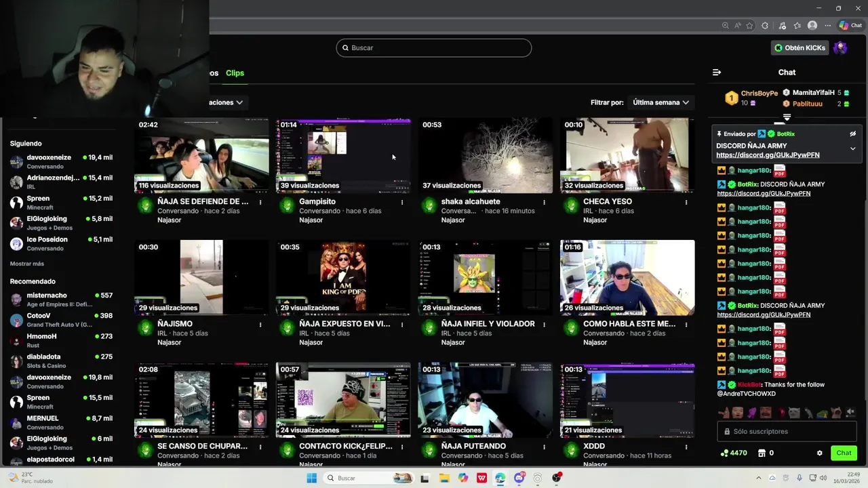The width and height of the screenshot is (868, 488).
Task: Play the I AM KING OF PDF clip thumbnail
Action: [343, 277]
